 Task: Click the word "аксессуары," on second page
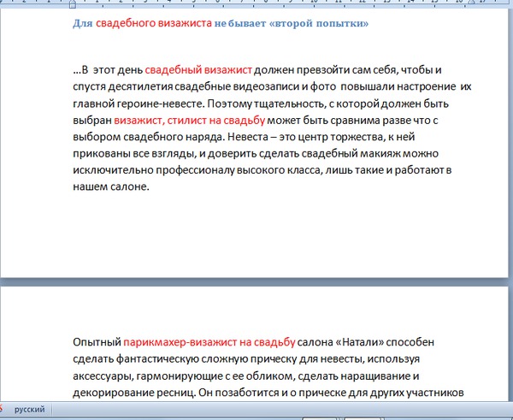point(103,376)
